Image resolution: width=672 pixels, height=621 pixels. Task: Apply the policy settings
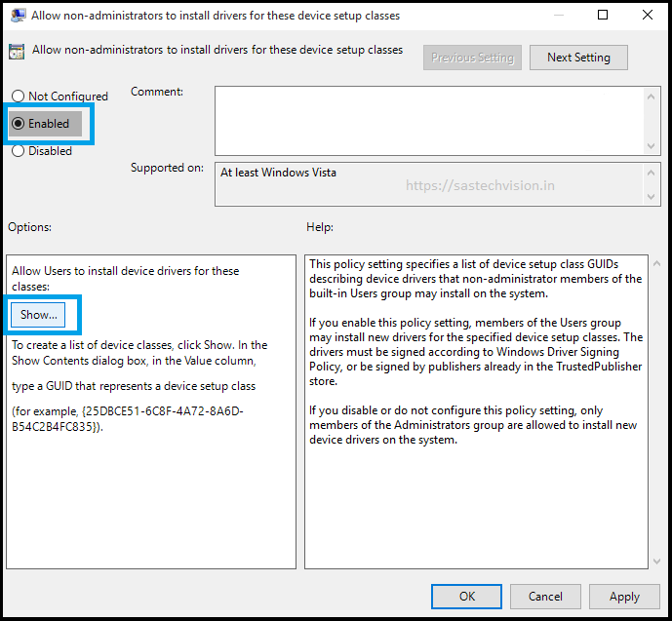point(624,597)
